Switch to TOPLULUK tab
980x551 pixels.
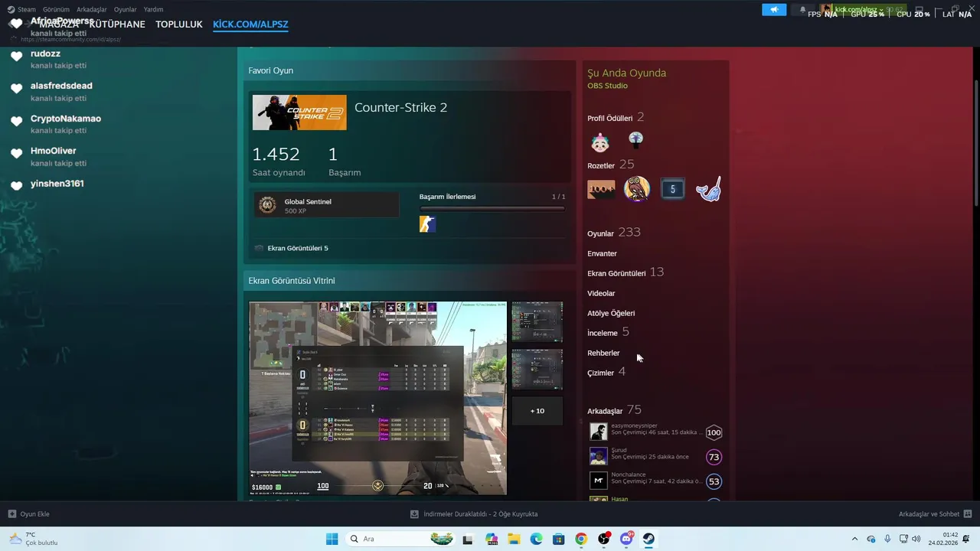(x=179, y=24)
